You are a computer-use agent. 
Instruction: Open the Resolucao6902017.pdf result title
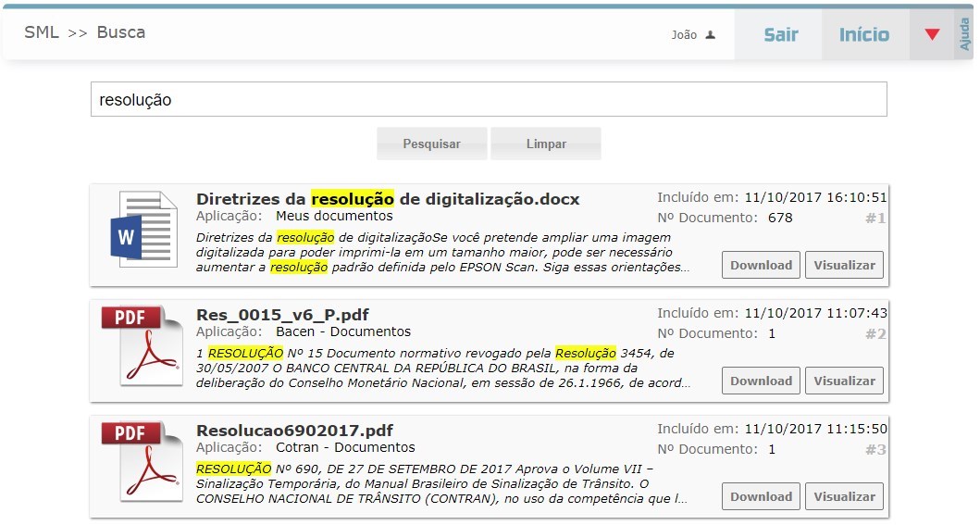coord(294,431)
